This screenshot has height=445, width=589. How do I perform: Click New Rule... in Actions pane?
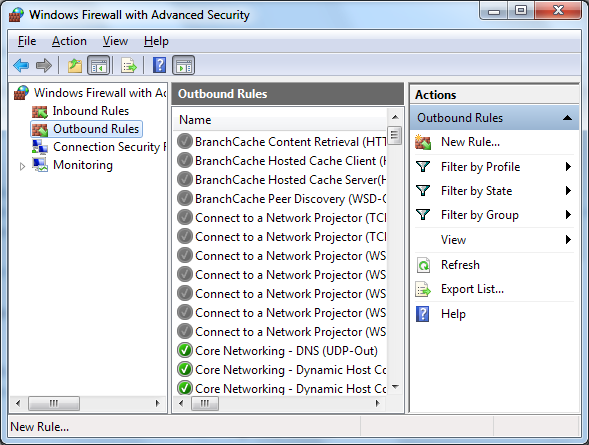pos(470,142)
